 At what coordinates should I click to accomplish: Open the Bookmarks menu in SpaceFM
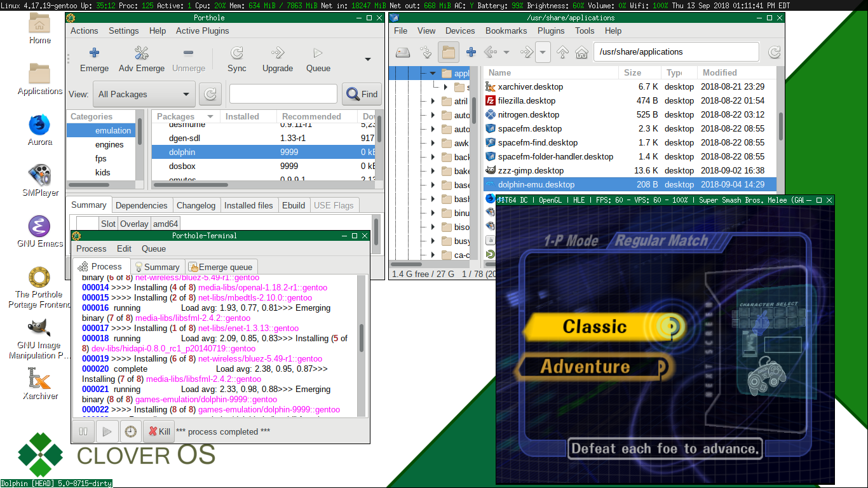506,30
